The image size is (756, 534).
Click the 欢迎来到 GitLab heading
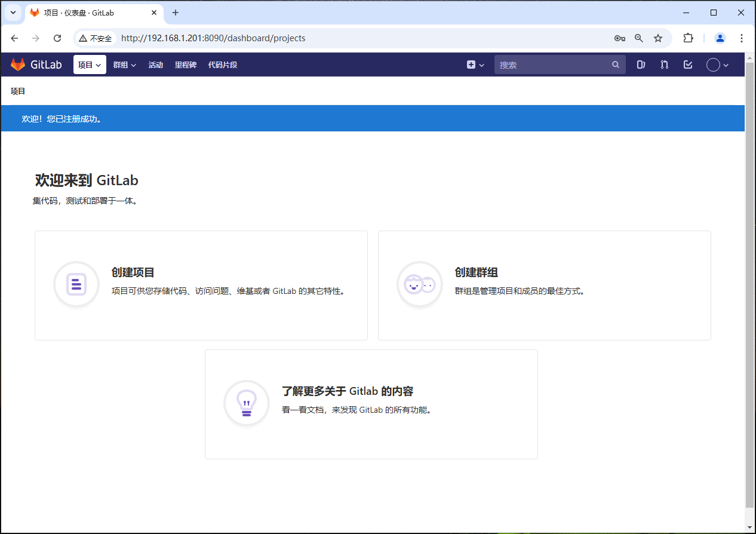[87, 180]
